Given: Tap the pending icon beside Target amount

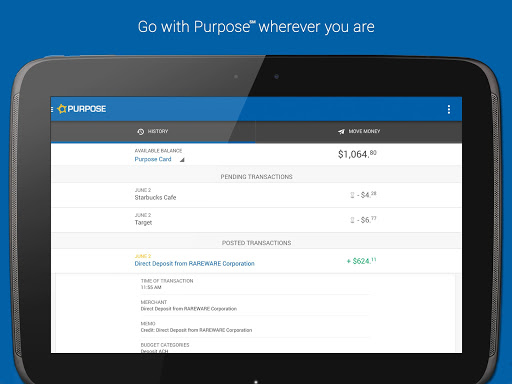Looking at the screenshot, I should pos(352,220).
